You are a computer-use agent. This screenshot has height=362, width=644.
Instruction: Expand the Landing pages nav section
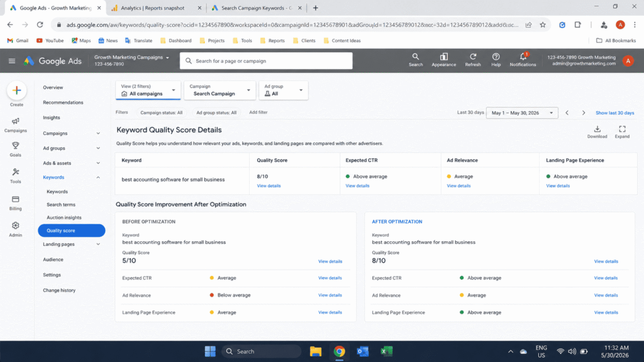click(98, 244)
